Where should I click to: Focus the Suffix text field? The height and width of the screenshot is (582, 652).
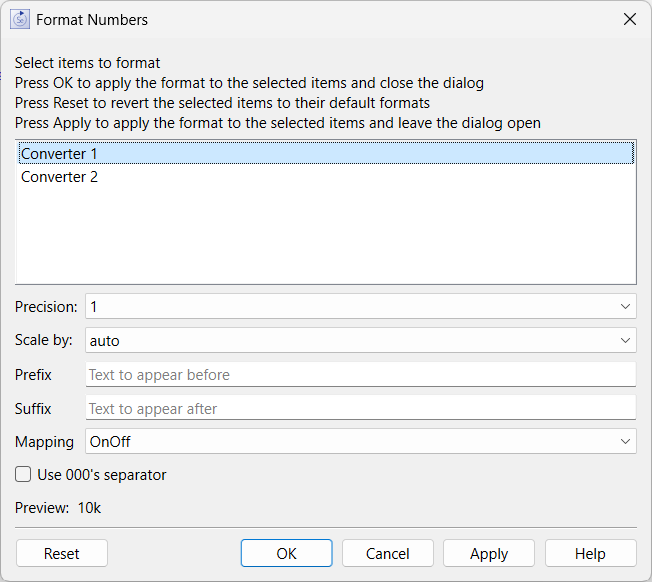361,408
